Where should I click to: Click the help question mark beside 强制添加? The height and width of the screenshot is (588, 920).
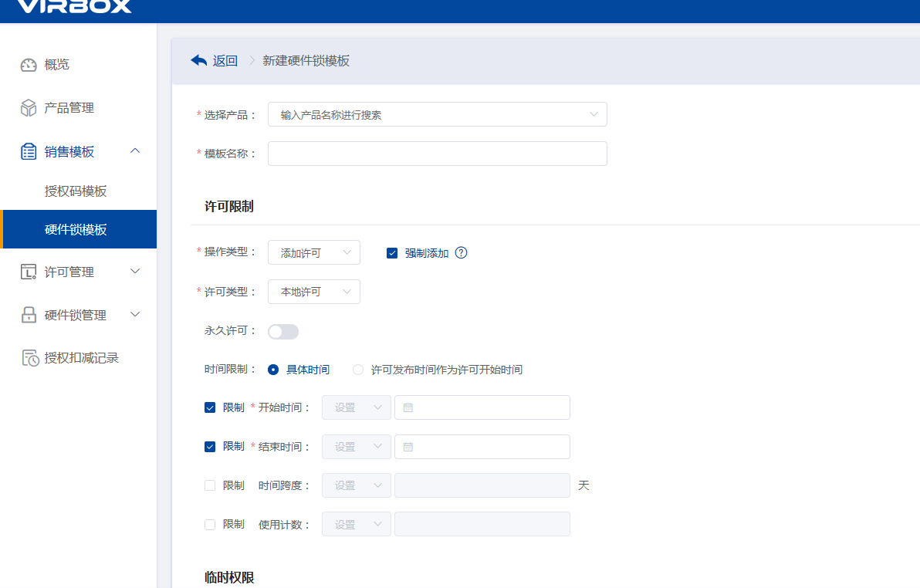462,253
